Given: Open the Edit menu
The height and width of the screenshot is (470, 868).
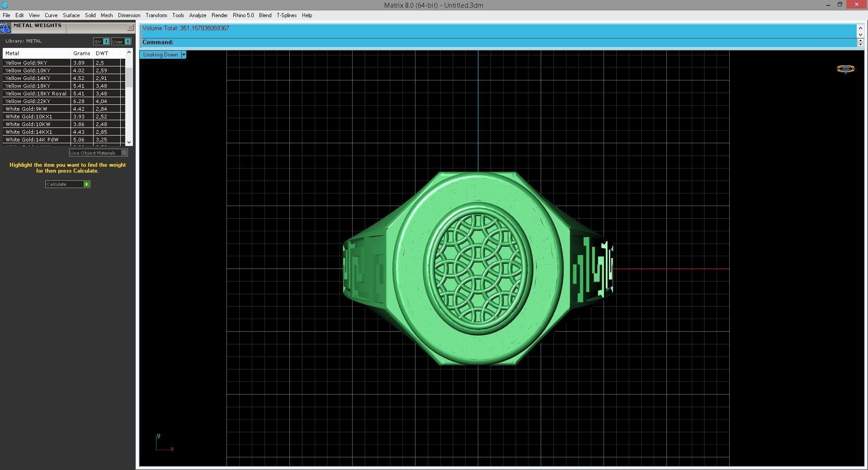Looking at the screenshot, I should [19, 15].
